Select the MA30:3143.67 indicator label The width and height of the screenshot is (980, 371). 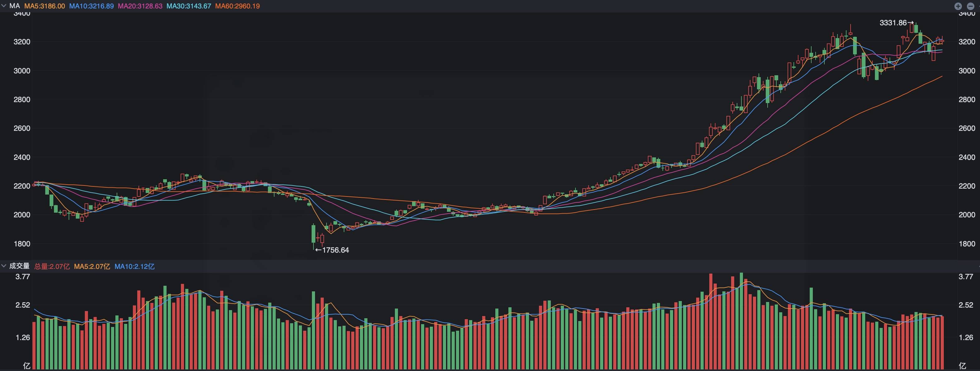tap(188, 6)
